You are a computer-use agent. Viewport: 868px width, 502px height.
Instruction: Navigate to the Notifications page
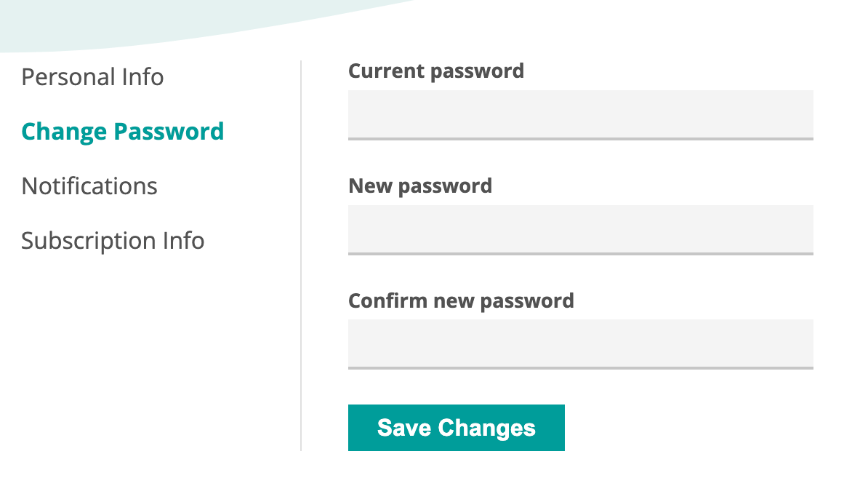pos(89,186)
